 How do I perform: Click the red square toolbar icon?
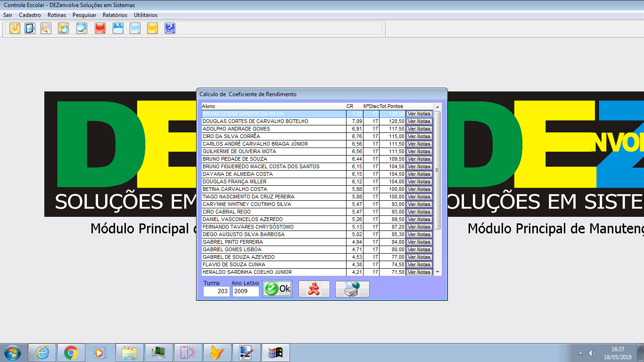100,28
